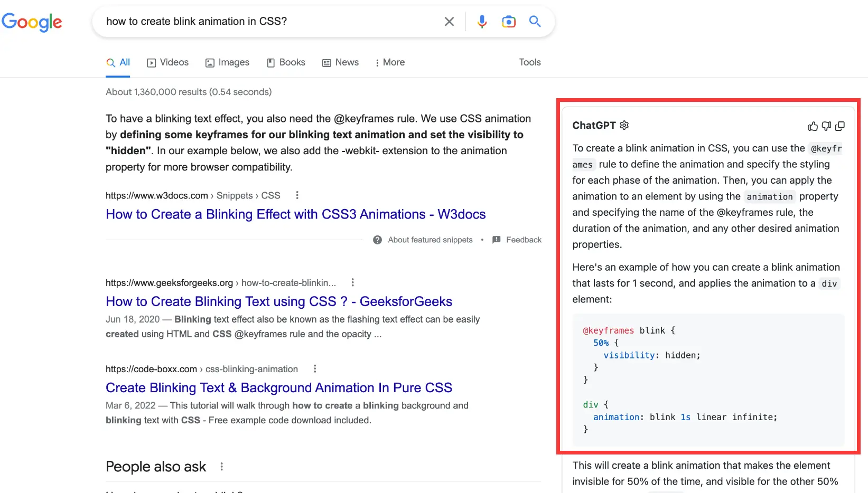Visit the Code-Boxx blinking animation tutorial
868x493 pixels.
pyautogui.click(x=279, y=387)
